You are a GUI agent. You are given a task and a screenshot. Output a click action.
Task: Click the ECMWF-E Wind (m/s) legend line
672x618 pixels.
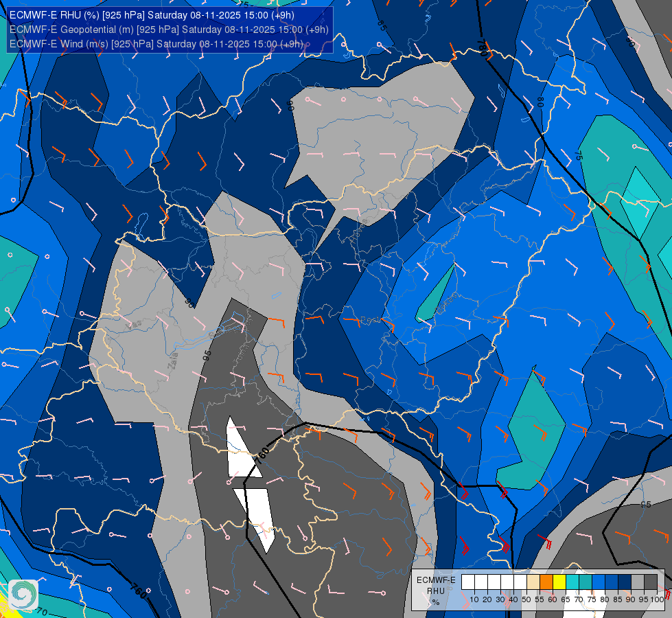click(157, 44)
